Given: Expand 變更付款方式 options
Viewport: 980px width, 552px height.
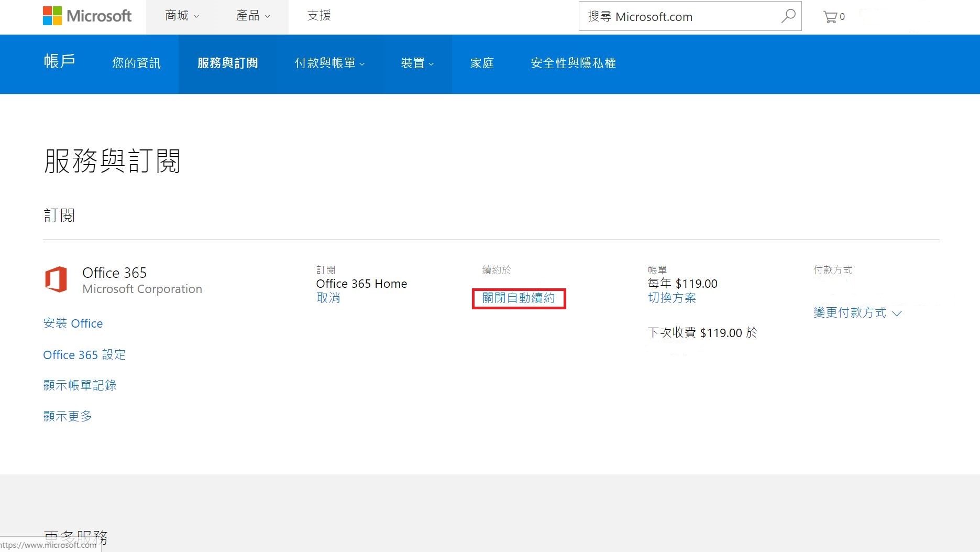Looking at the screenshot, I should click(857, 313).
